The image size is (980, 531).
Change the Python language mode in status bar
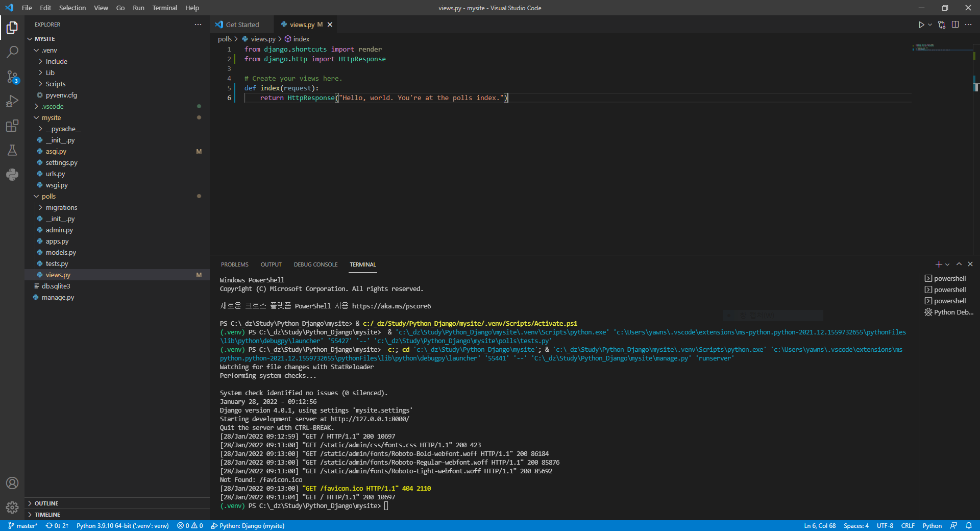(x=932, y=525)
